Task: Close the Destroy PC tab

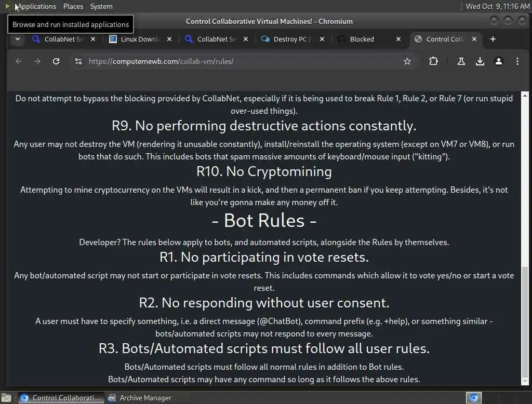Action: click(x=322, y=39)
